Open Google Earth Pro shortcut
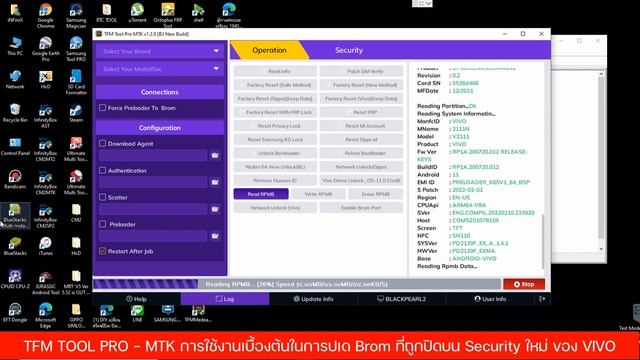 [x=45, y=49]
